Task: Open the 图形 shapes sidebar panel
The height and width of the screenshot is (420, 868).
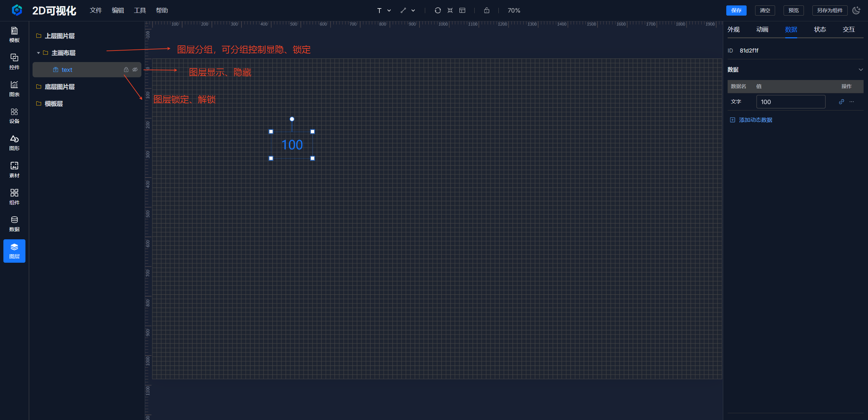Action: click(x=14, y=143)
